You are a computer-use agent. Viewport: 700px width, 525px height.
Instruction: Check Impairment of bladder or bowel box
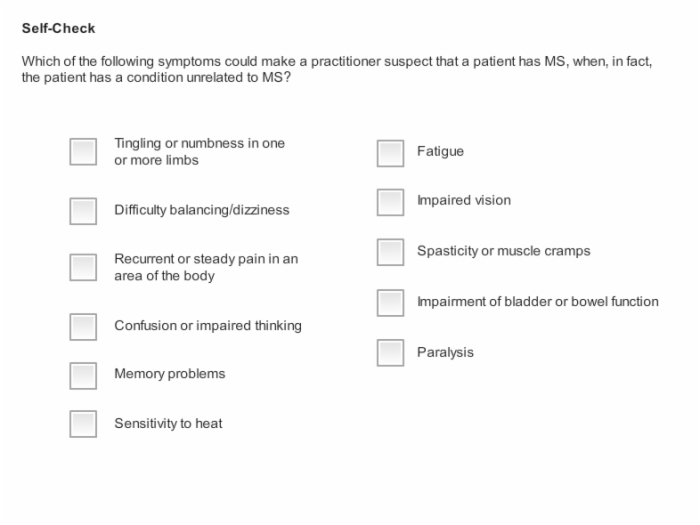pos(391,303)
